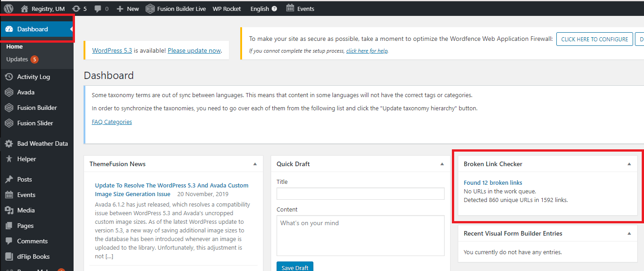Open the Avada Custom Image Size article link

[172, 190]
